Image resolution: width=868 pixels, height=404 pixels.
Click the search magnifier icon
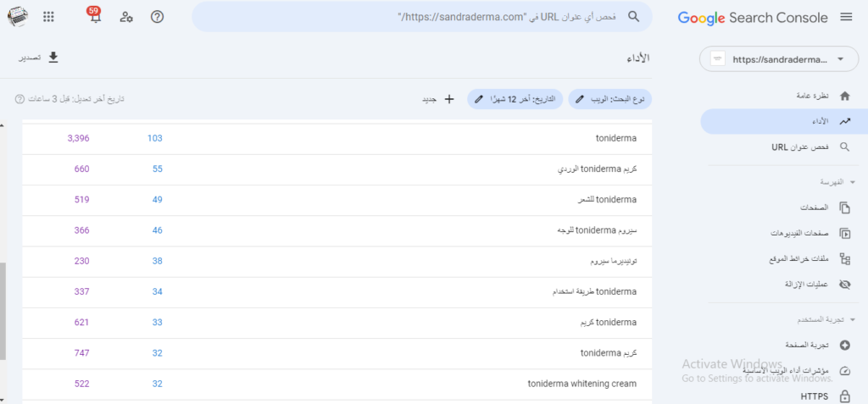pos(633,17)
